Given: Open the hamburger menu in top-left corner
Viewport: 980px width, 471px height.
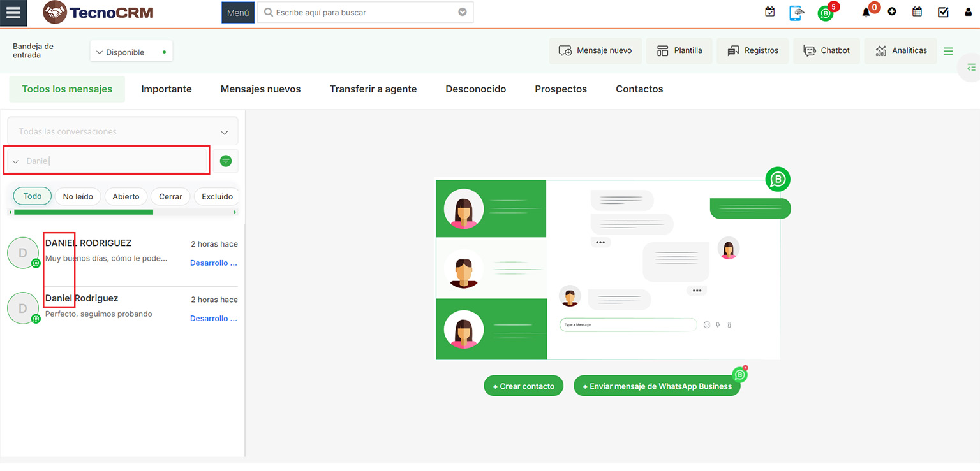Looking at the screenshot, I should (13, 13).
